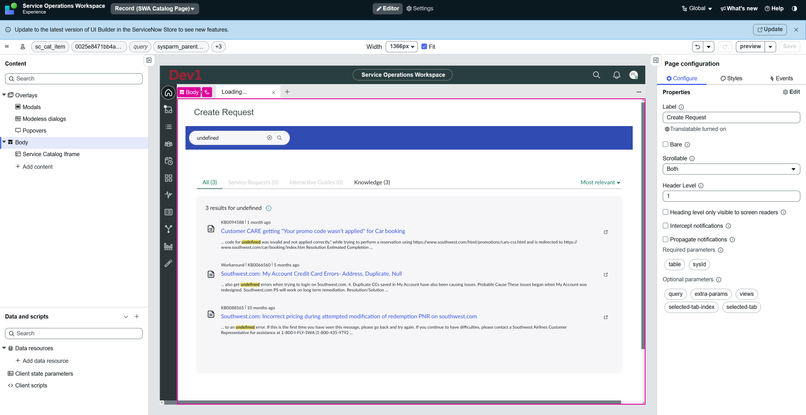
Task: Open the Record (SWA Catalog Page) dropdown
Action: pos(155,9)
